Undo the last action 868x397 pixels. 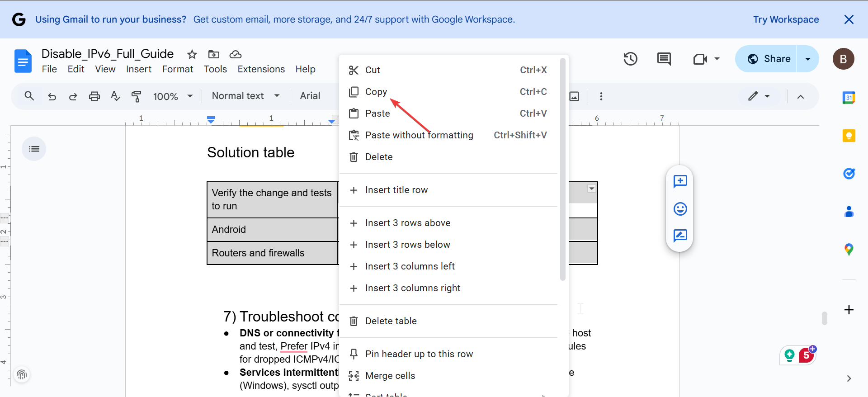click(x=52, y=96)
